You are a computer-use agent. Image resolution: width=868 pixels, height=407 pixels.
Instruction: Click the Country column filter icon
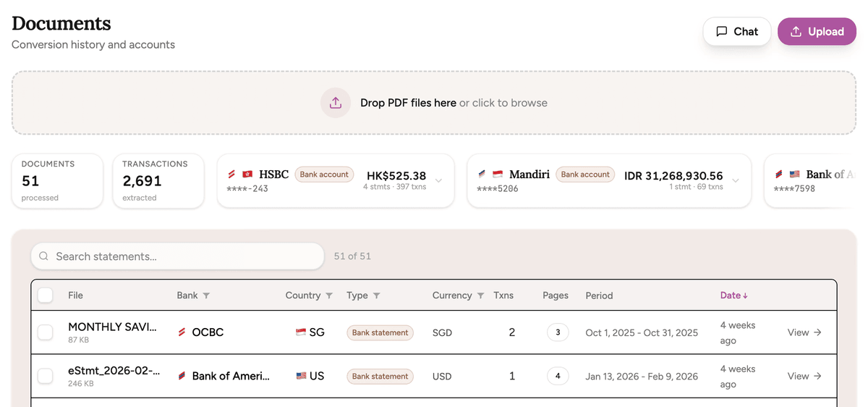tap(329, 295)
